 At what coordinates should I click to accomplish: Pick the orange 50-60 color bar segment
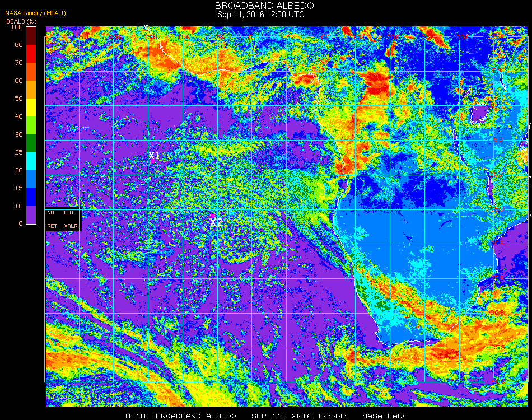(x=31, y=90)
